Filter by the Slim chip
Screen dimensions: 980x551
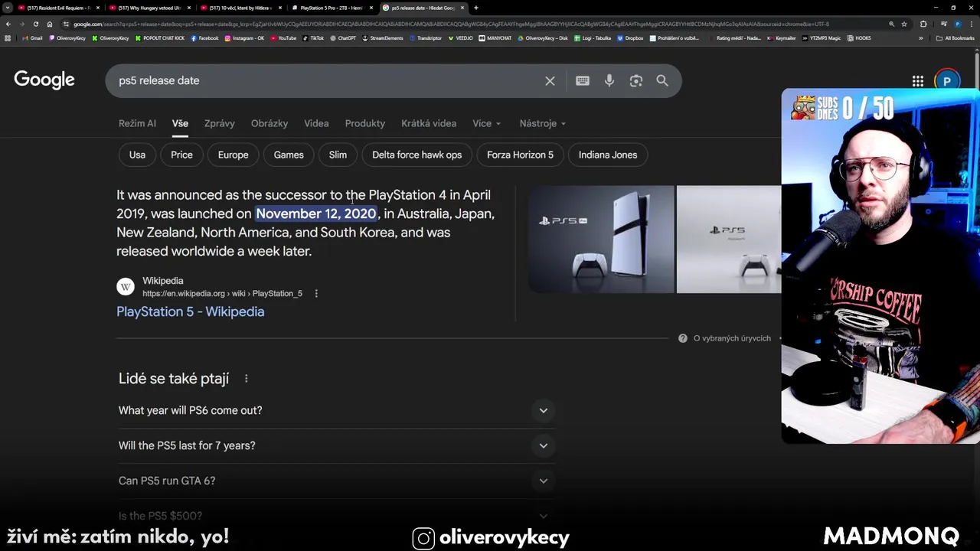click(x=338, y=155)
